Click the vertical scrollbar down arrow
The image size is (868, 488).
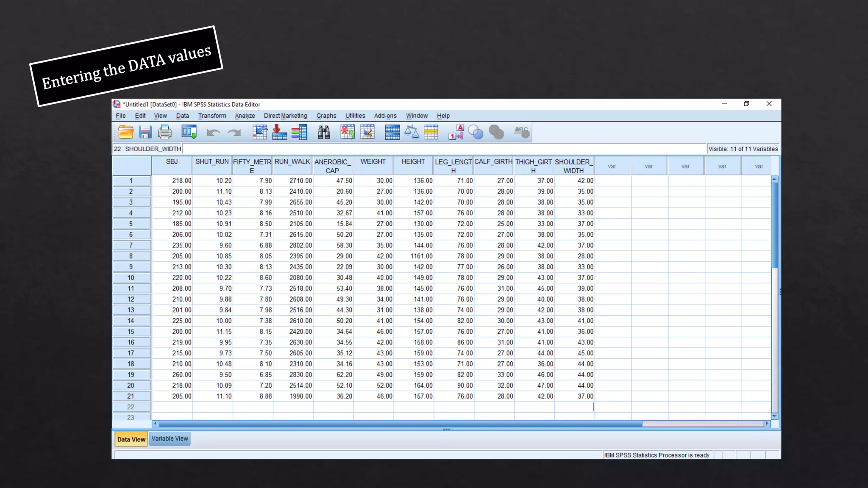coord(774,416)
